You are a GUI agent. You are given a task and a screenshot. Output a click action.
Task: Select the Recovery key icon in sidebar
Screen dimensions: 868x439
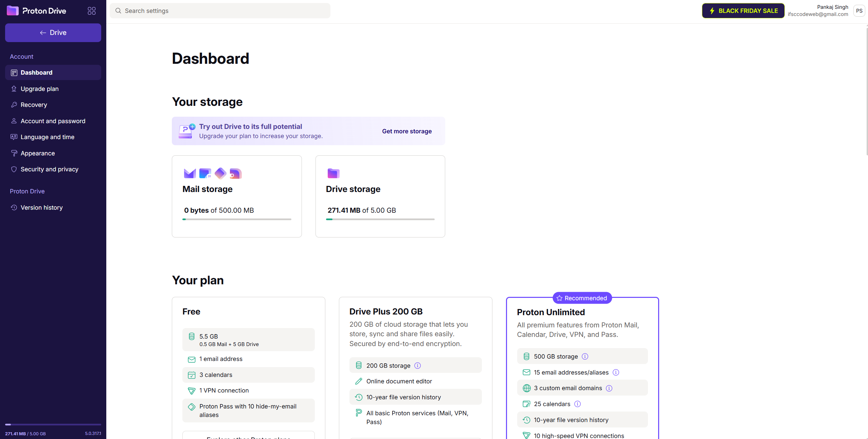click(x=14, y=104)
